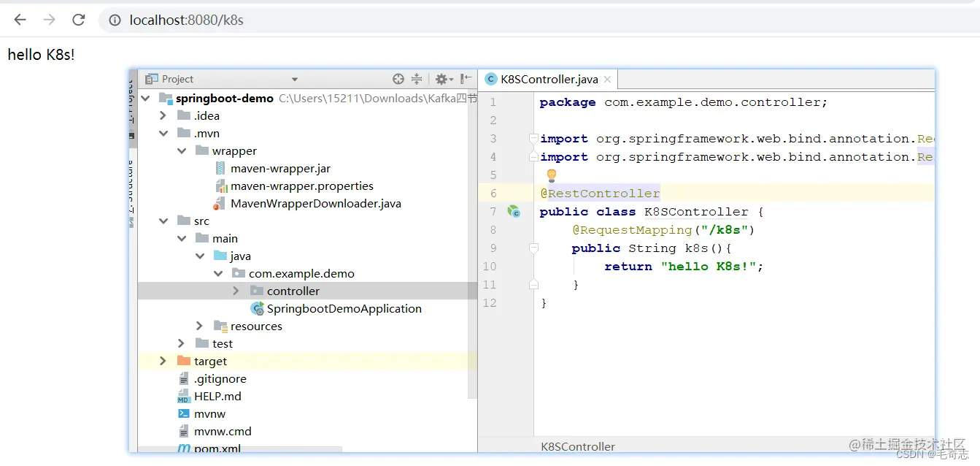
Task: Toggle the method end fold marker on line 11
Action: (533, 284)
